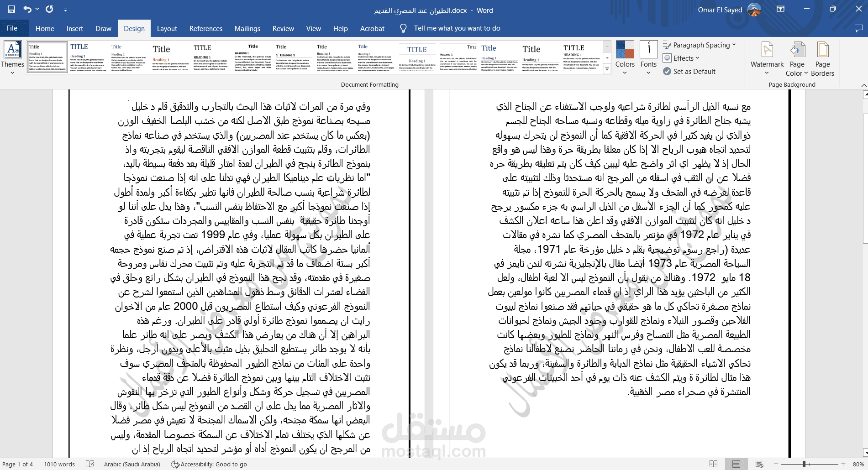The height and width of the screenshot is (470, 868).
Task: Open the undo history dropdown arrow
Action: click(37, 9)
